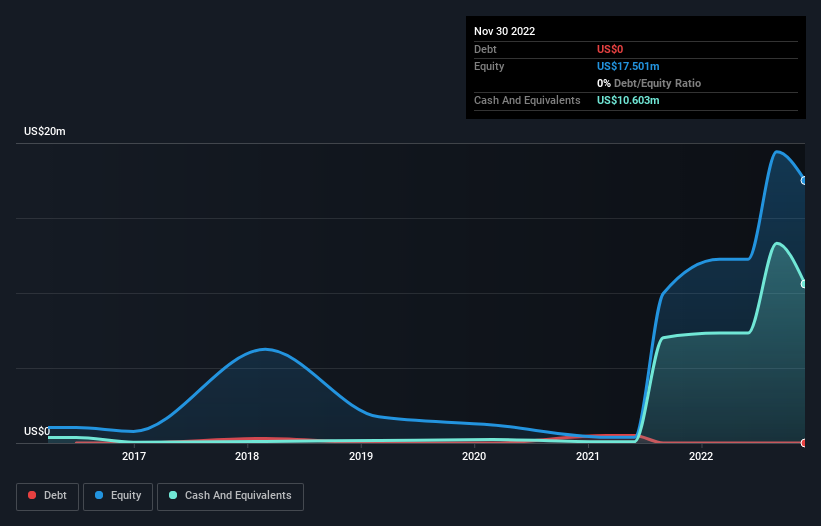This screenshot has height=526, width=821.
Task: Click the 0% Debt/Equity Ratio text
Action: [x=649, y=83]
